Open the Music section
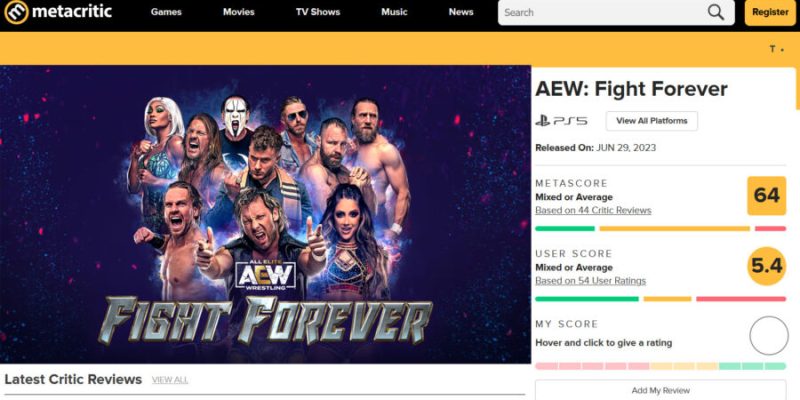Viewport: 800px width, 400px height. point(394,12)
